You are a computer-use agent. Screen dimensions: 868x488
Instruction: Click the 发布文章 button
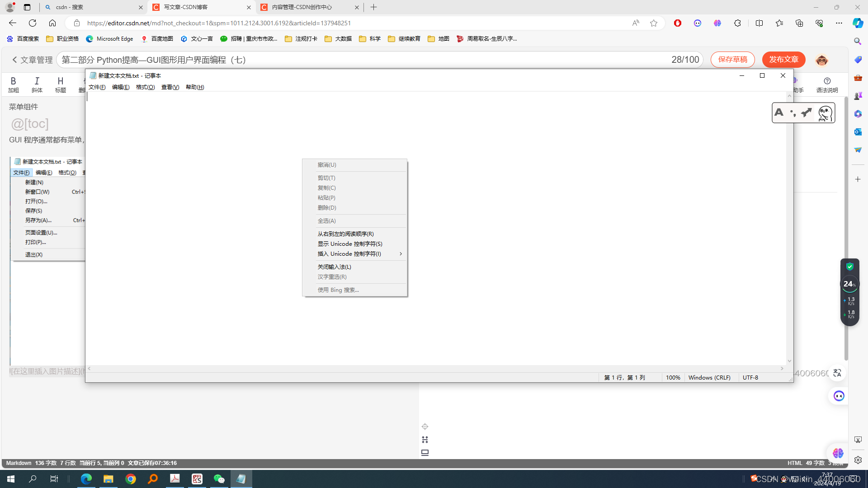click(783, 60)
